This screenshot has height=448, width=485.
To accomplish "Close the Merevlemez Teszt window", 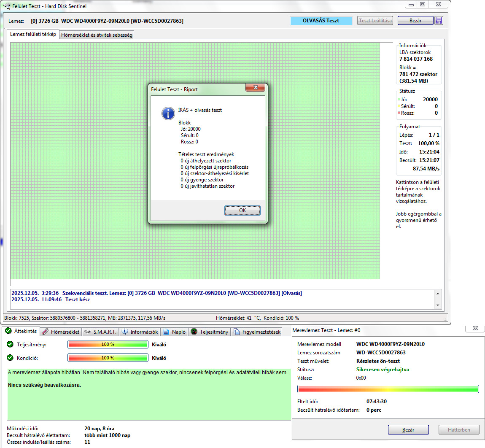I will click(475, 328).
